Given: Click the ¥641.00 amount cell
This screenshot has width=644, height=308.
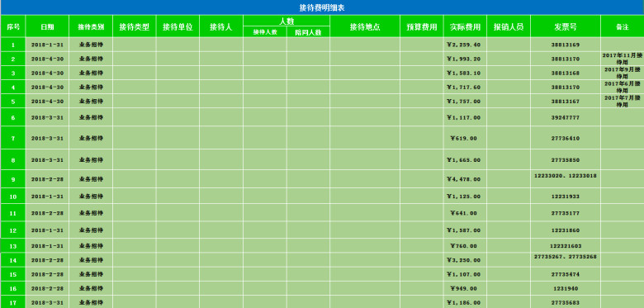Looking at the screenshot, I should [x=465, y=213].
